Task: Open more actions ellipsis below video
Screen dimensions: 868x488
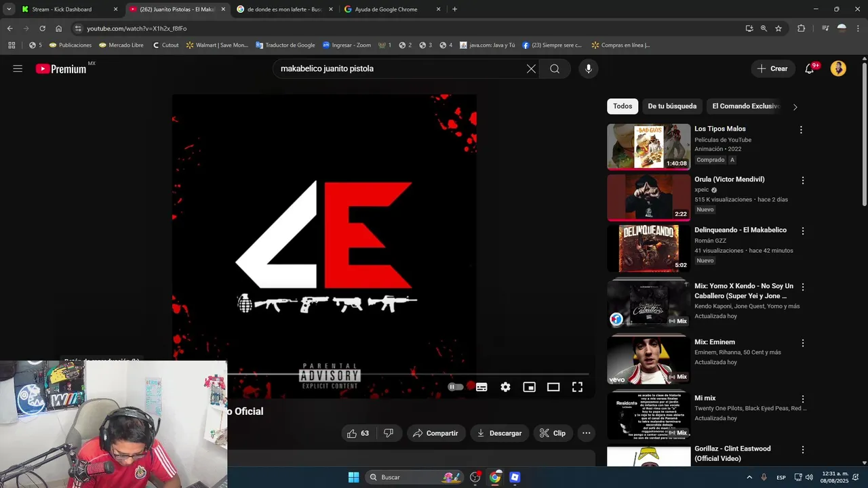Action: coord(587,433)
